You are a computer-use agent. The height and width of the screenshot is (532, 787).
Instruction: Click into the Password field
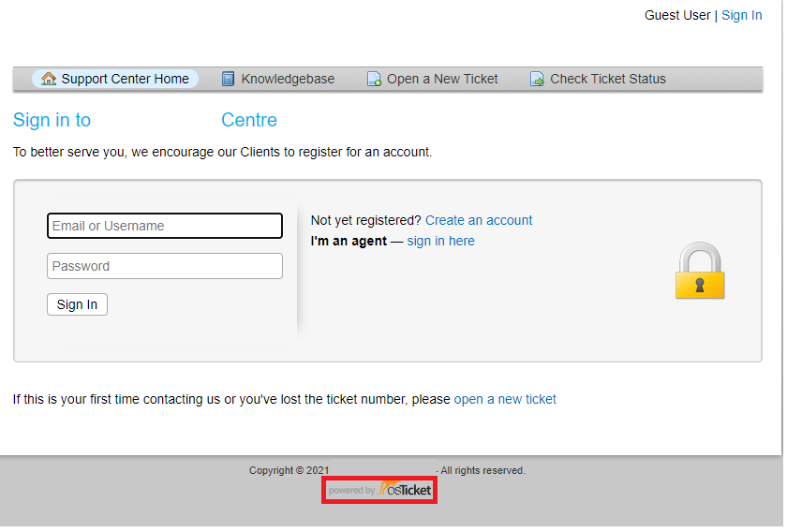165,266
